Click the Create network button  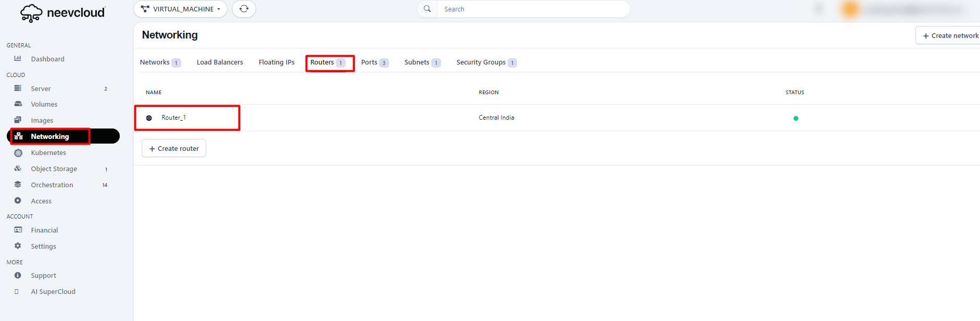[950, 36]
